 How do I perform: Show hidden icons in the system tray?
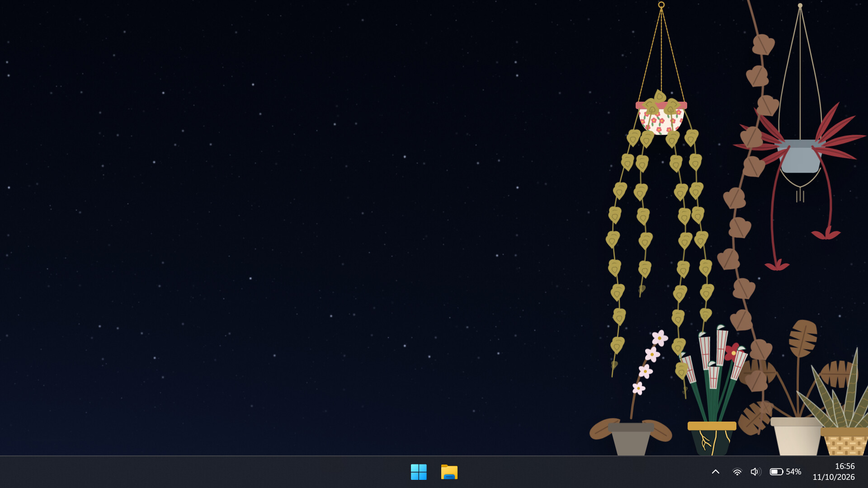(x=716, y=472)
